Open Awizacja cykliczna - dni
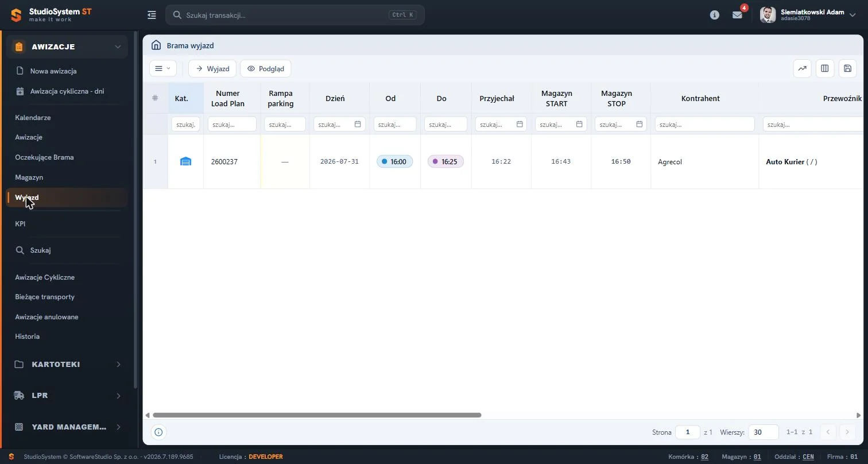Screen dimensions: 868x464 coord(67,91)
